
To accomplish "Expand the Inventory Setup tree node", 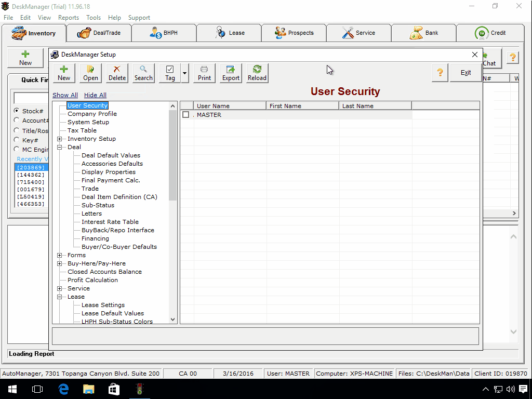I will click(59, 139).
